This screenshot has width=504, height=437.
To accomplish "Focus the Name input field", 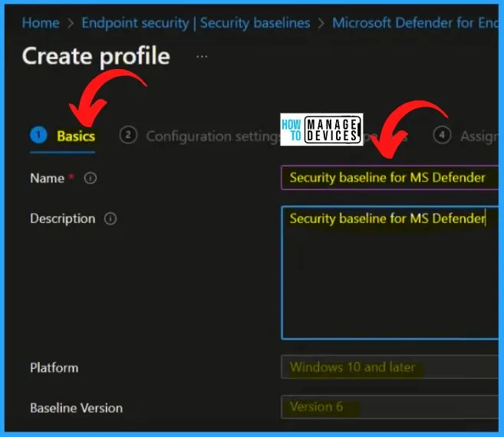I will pyautogui.click(x=390, y=178).
